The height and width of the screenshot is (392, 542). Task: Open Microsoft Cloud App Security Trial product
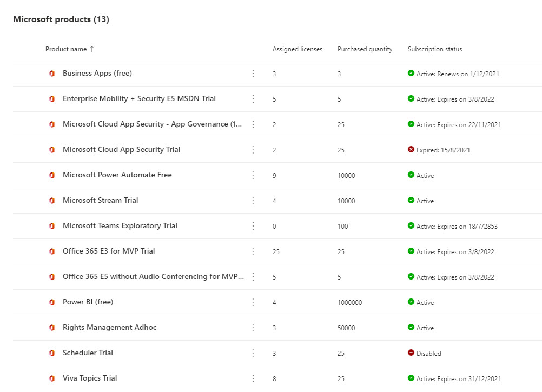pos(121,150)
